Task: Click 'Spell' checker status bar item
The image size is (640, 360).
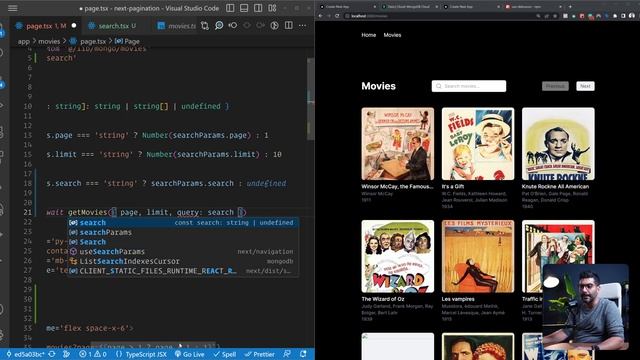Action: [225, 354]
